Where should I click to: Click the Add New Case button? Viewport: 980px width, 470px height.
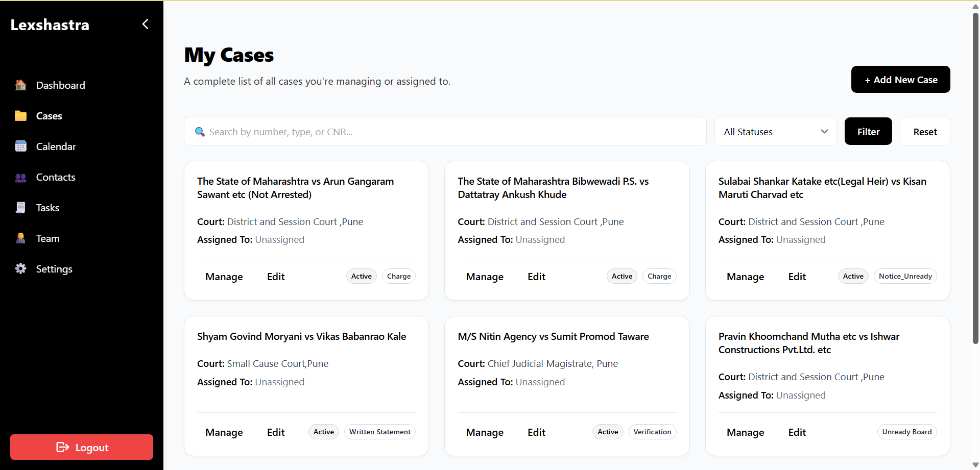tap(900, 79)
